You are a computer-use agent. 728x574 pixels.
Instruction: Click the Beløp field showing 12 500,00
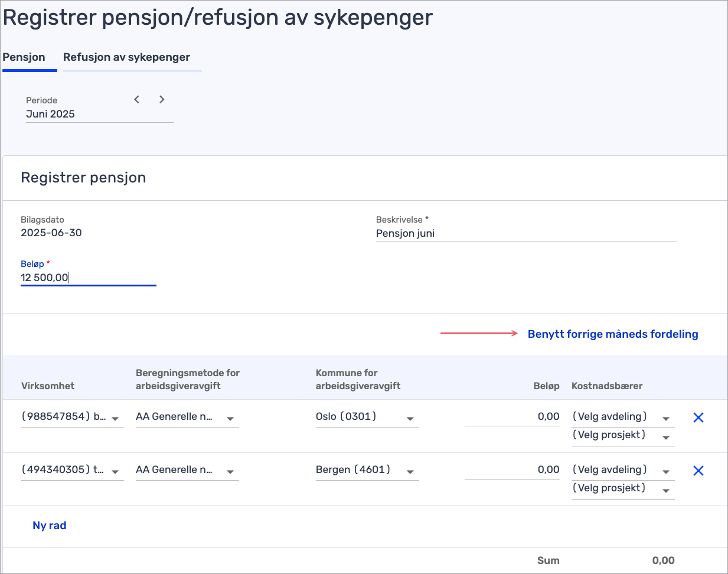pos(87,278)
